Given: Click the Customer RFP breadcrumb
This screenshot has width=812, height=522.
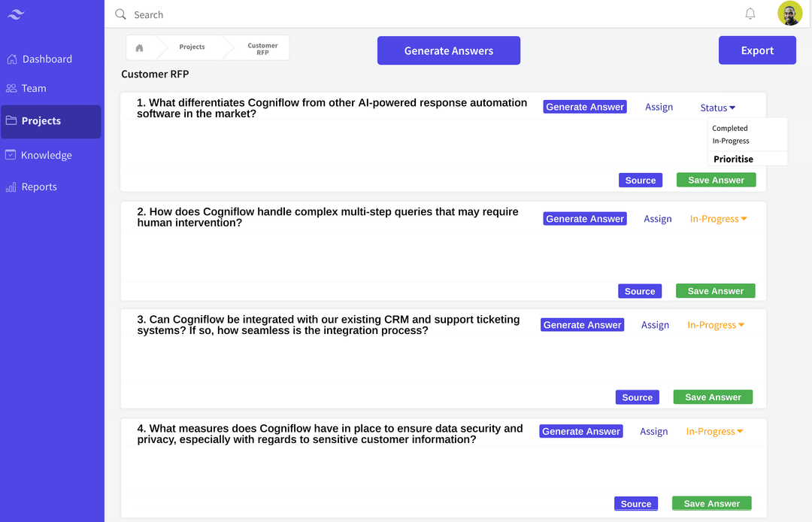Looking at the screenshot, I should (x=262, y=49).
